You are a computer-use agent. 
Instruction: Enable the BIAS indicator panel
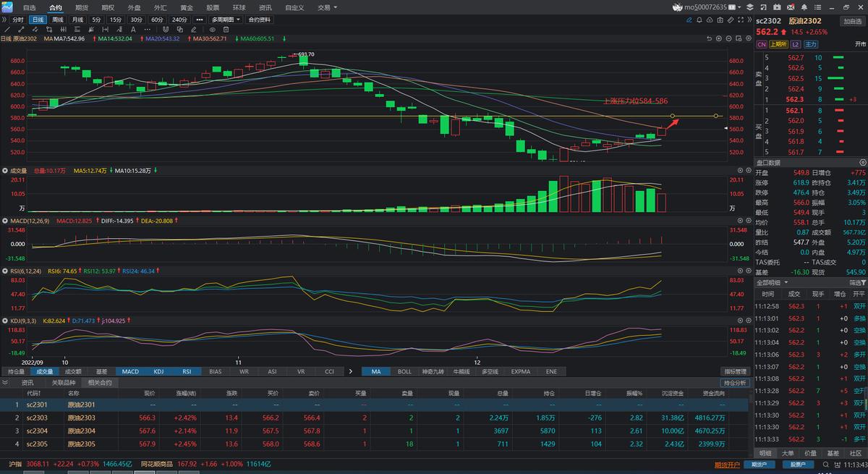pos(215,372)
